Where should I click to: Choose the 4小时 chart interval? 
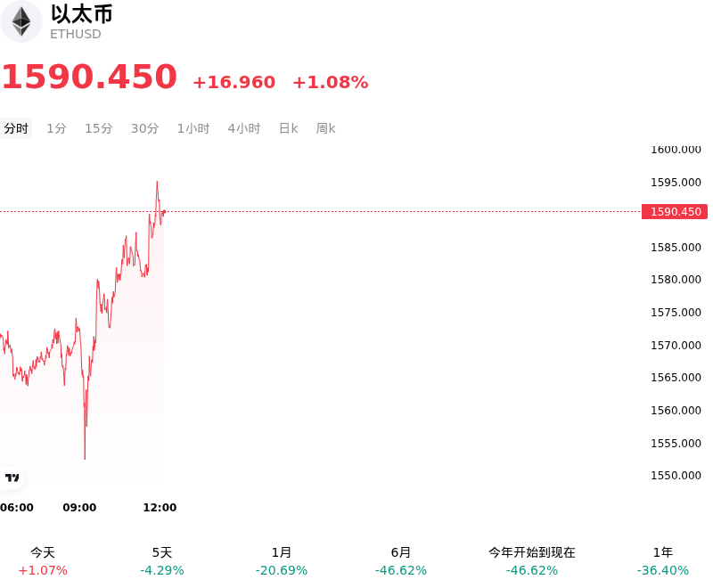(x=244, y=128)
